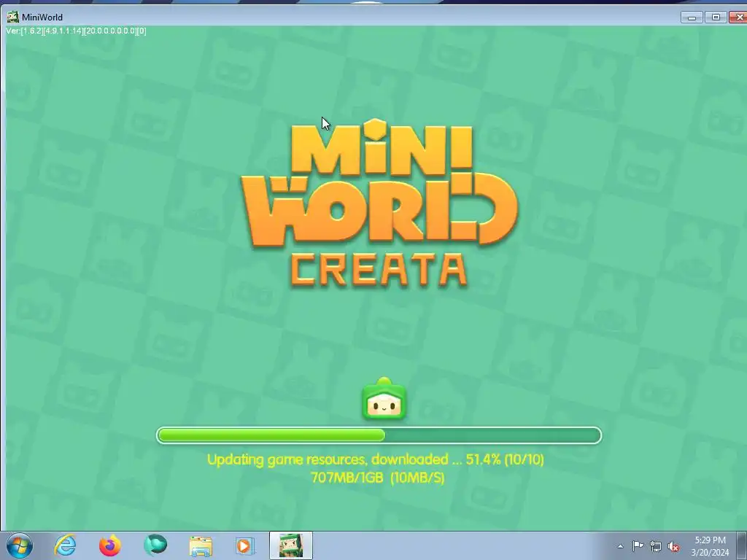
Task: Open Firefox from the taskbar
Action: tap(110, 545)
